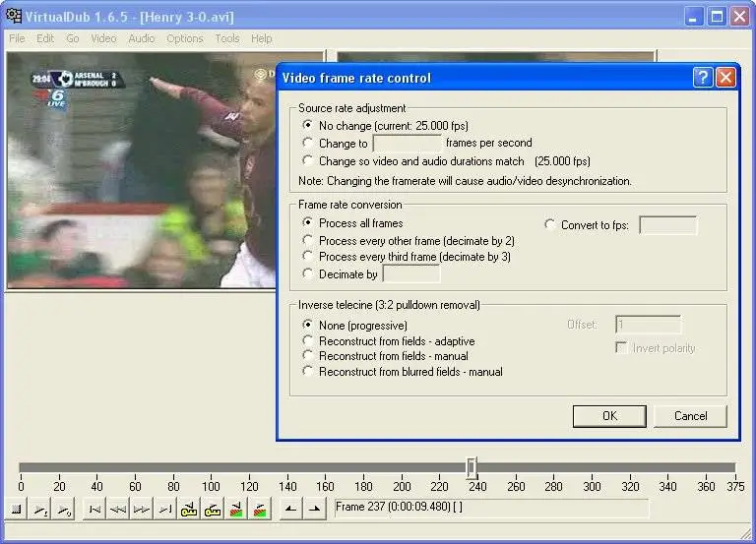
Task: Open the Tools menu
Action: 227,38
